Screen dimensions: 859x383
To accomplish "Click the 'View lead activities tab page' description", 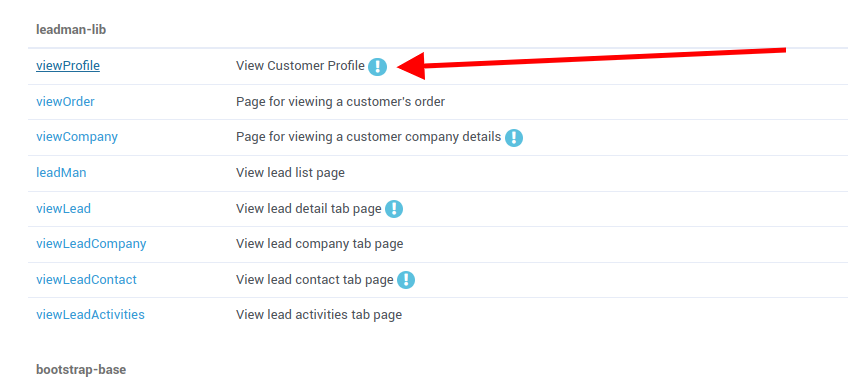I will click(319, 315).
